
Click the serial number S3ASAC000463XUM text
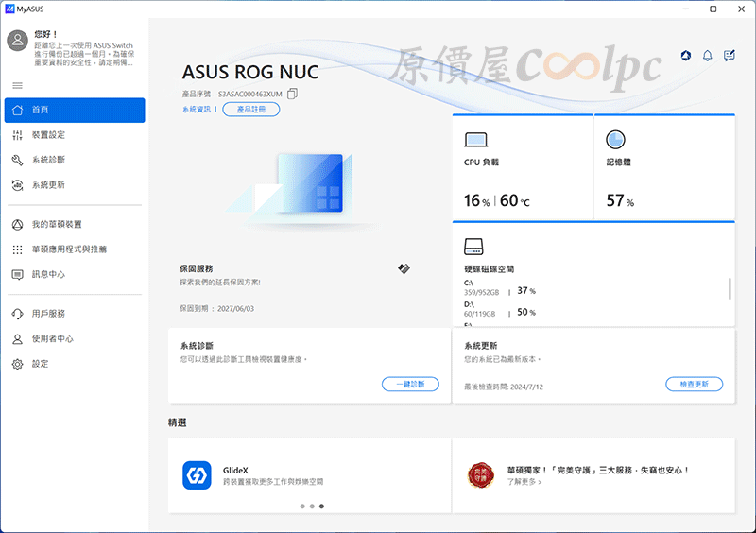[249, 95]
